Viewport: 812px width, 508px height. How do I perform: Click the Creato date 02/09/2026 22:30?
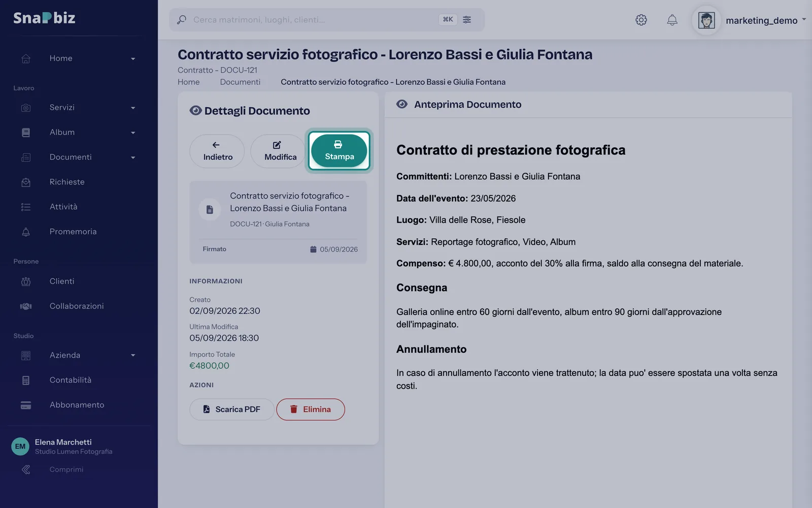point(224,311)
